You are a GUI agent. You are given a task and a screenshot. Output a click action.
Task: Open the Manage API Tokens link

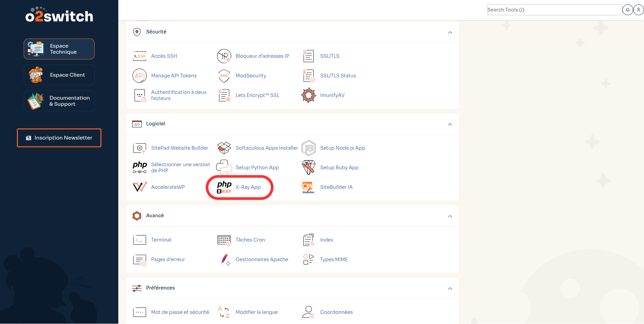(x=174, y=76)
